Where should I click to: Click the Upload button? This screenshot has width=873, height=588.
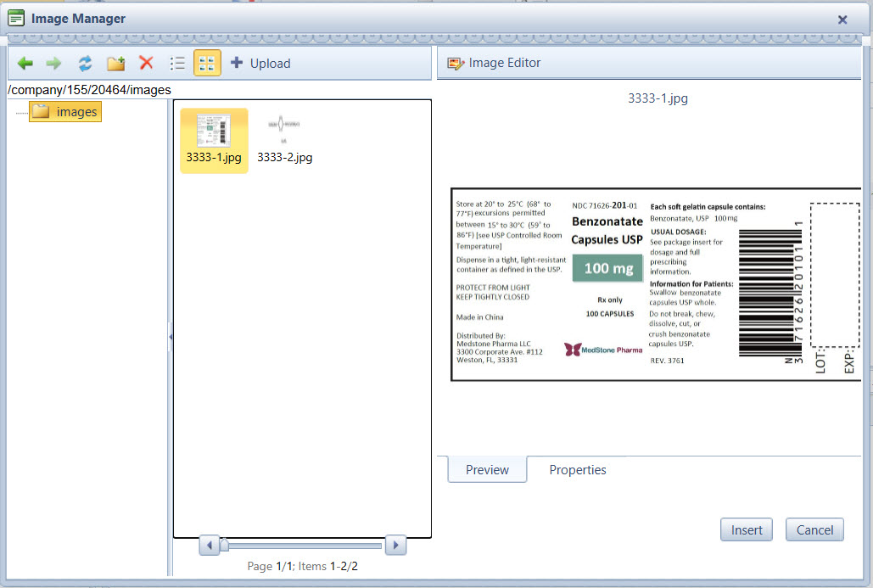coord(260,63)
